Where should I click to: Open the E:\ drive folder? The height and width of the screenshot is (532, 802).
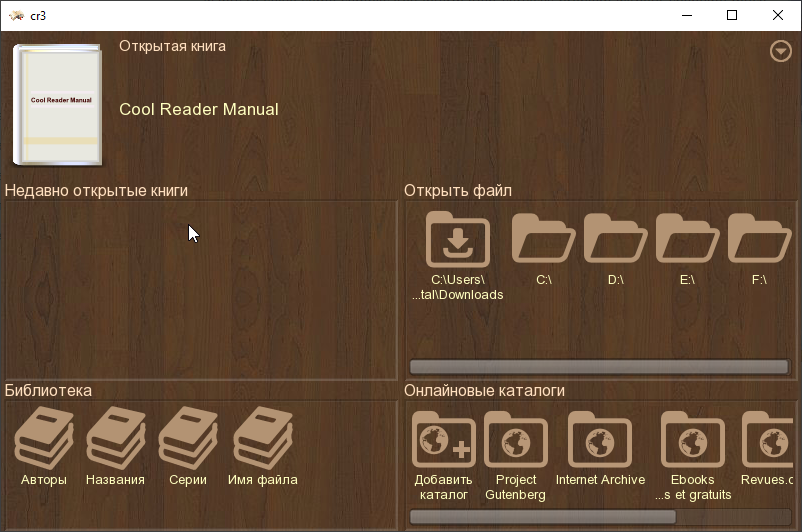[x=687, y=238]
